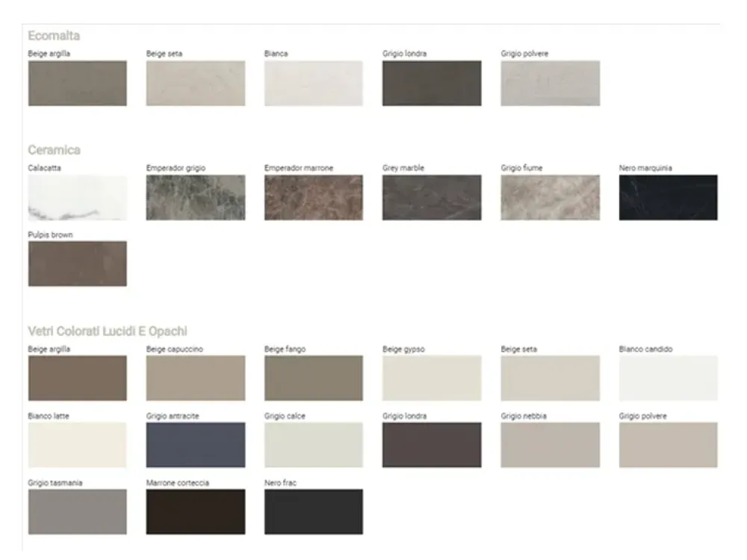Screen dimensions: 747x560
Task: Pick the Bianca swatch under Ecomalta
Action: point(314,84)
